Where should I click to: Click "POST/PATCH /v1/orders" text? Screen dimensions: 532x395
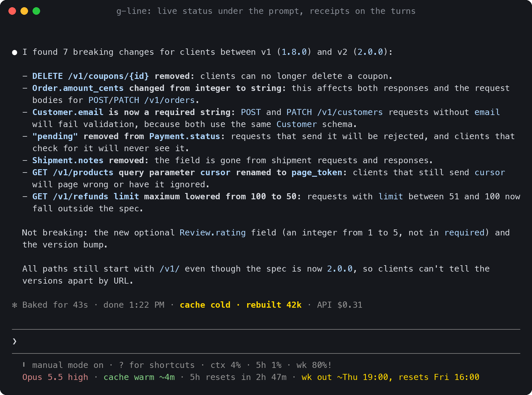tap(142, 100)
